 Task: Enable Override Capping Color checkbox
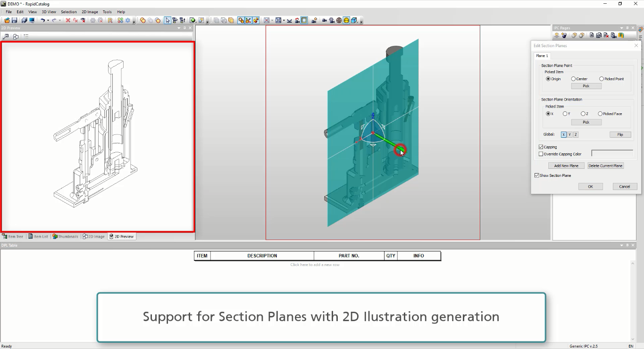click(541, 154)
